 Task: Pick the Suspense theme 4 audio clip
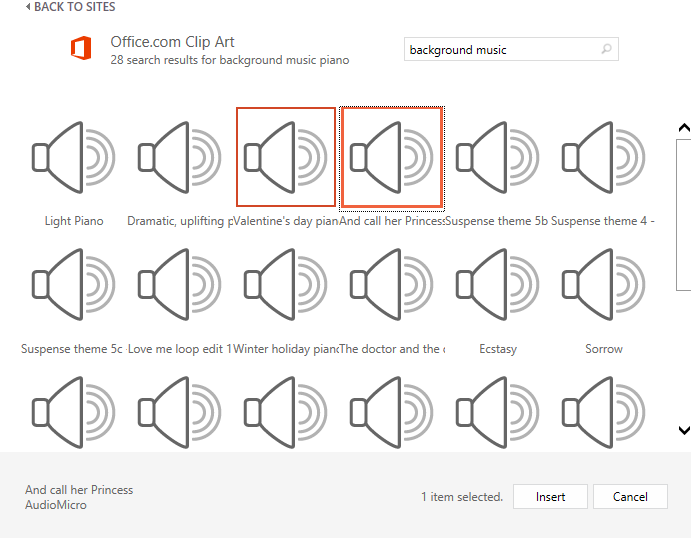pyautogui.click(x=603, y=157)
